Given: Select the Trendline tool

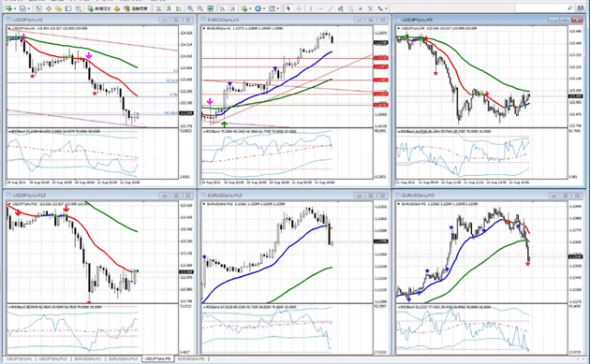Looking at the screenshot, I should pos(331,8).
